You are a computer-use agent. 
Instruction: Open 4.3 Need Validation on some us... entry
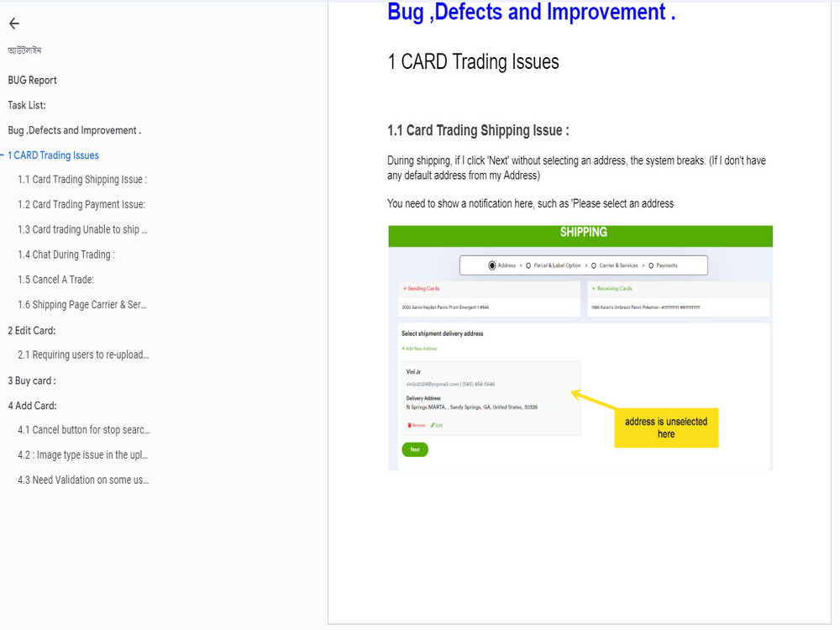pyautogui.click(x=83, y=480)
